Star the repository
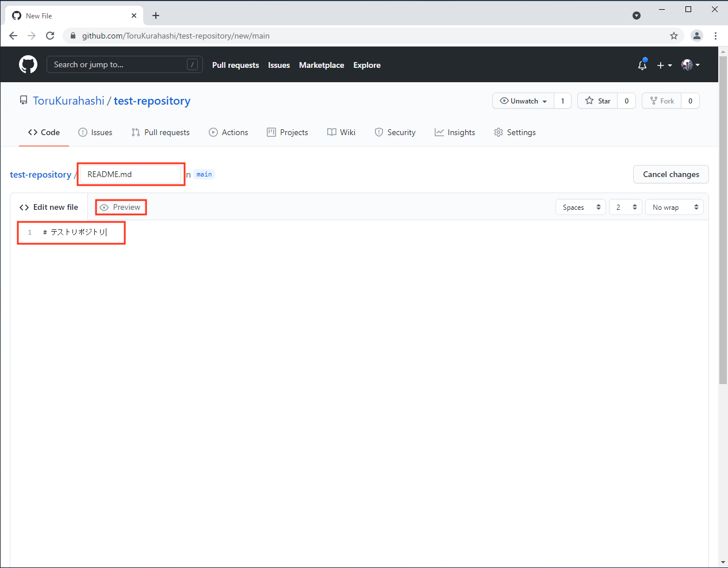 (598, 101)
